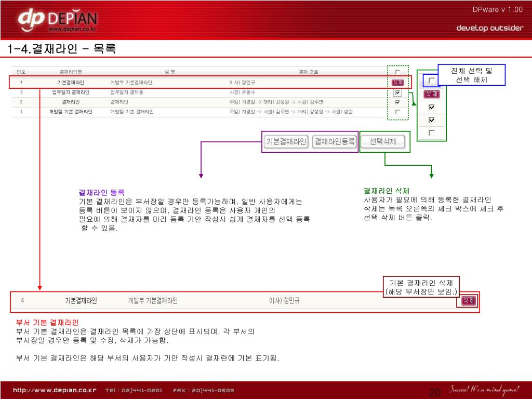
Task: Toggle the select-all checkbox in the table header
Action: 397,72
